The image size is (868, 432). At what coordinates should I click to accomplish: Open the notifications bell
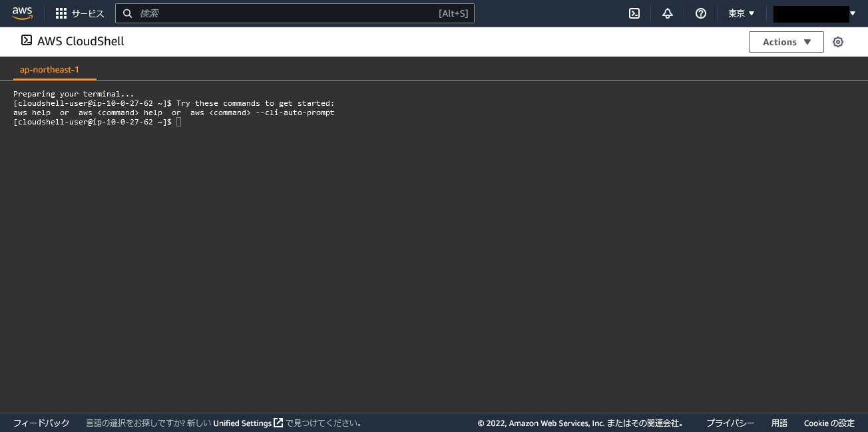(x=667, y=13)
